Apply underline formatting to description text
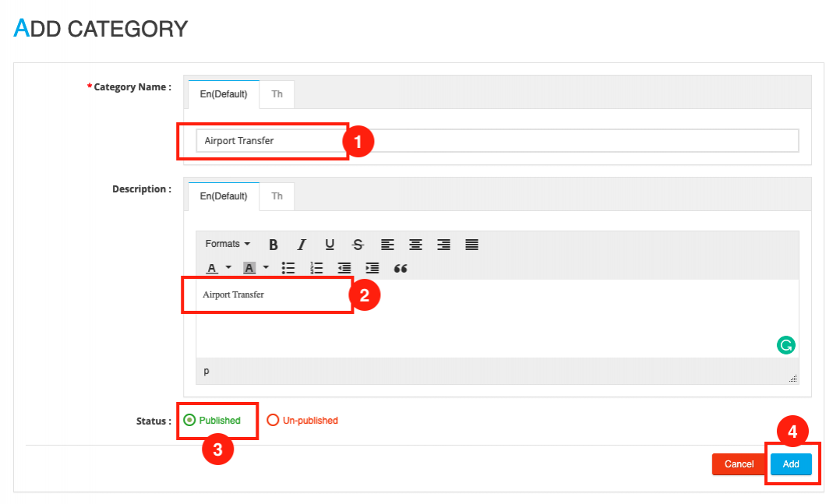This screenshot has height=504, width=833. [x=330, y=245]
